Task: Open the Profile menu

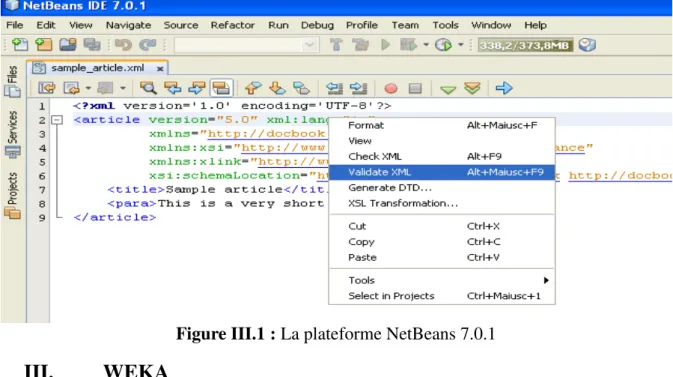Action: (x=362, y=25)
